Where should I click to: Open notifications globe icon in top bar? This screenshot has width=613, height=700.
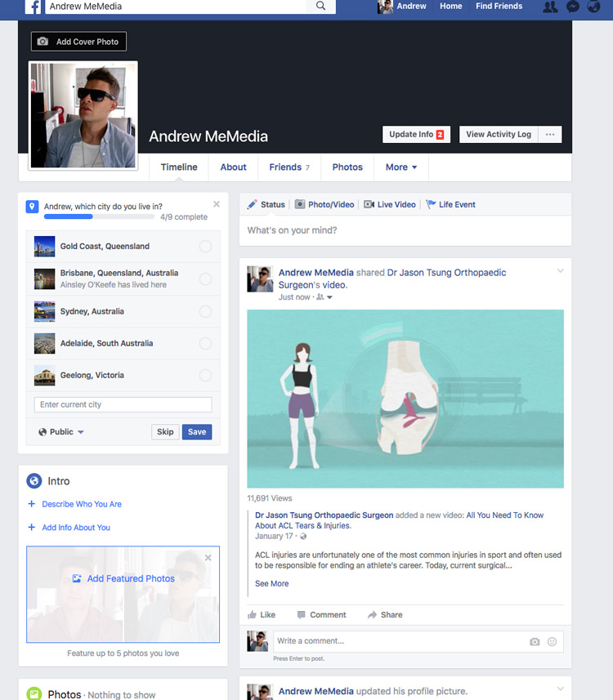pos(593,7)
